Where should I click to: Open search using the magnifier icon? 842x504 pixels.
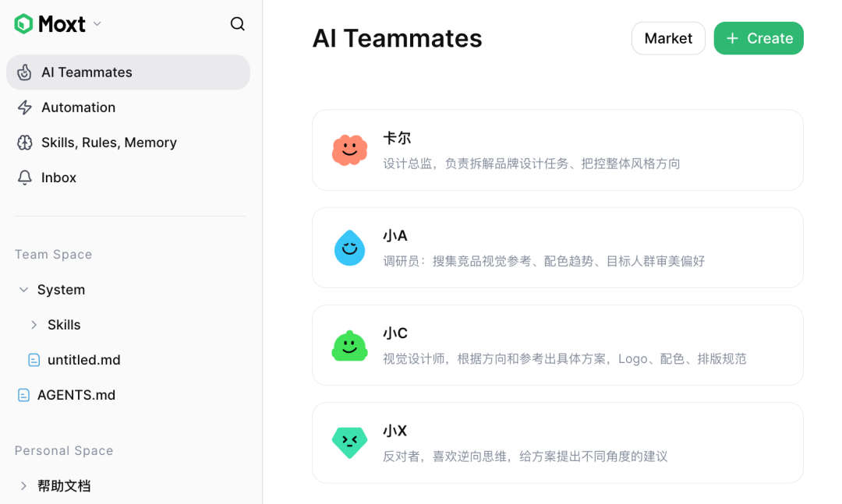[x=237, y=24]
